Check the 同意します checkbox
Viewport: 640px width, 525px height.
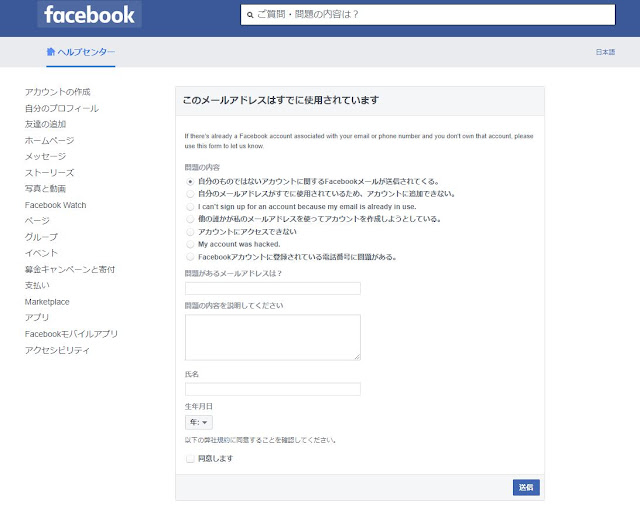point(190,458)
